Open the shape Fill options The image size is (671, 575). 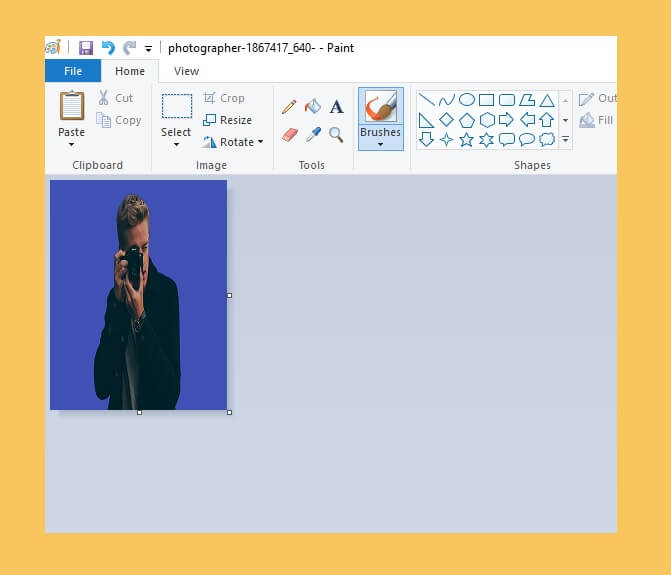point(596,120)
